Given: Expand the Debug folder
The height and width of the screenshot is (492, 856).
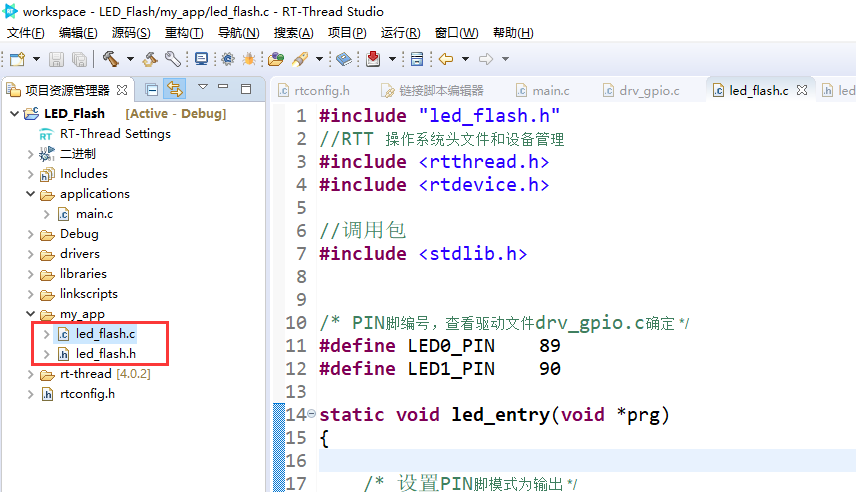Looking at the screenshot, I should [31, 234].
